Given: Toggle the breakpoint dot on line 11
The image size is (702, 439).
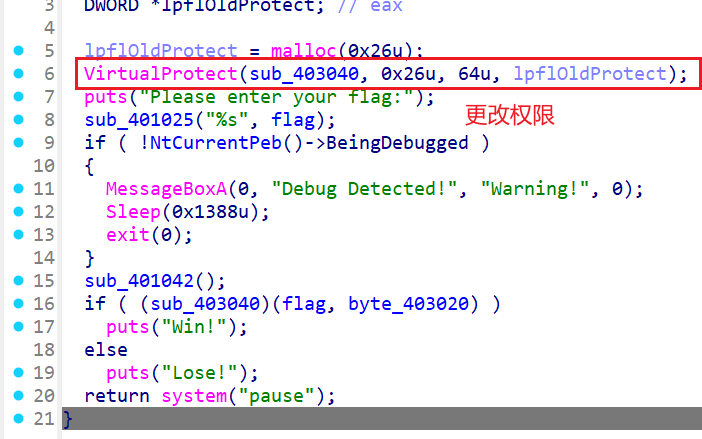Looking at the screenshot, I should click(x=18, y=188).
